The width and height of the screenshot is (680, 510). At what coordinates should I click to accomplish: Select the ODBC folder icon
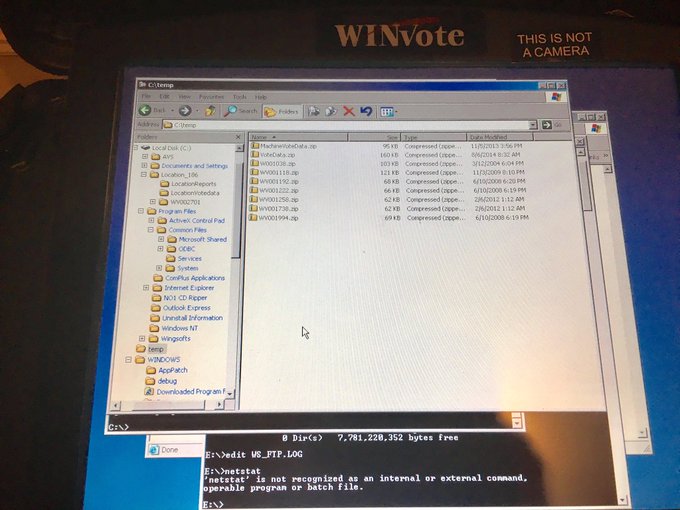pyautogui.click(x=172, y=248)
